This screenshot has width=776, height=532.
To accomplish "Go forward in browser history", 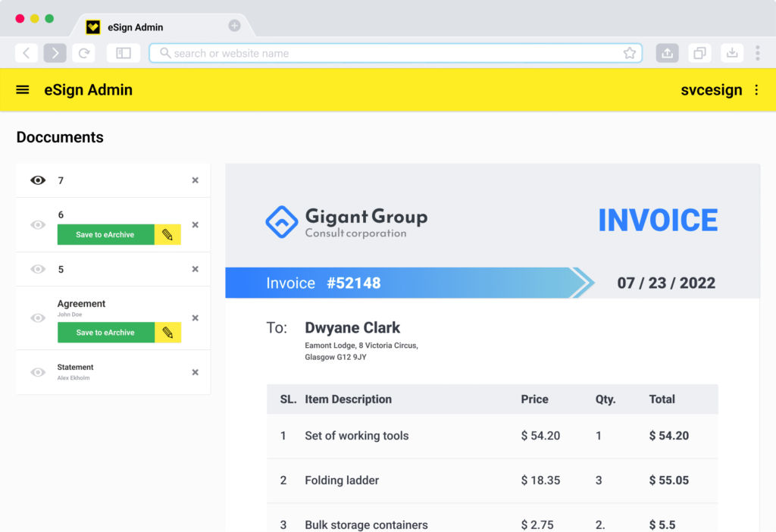I will click(55, 53).
